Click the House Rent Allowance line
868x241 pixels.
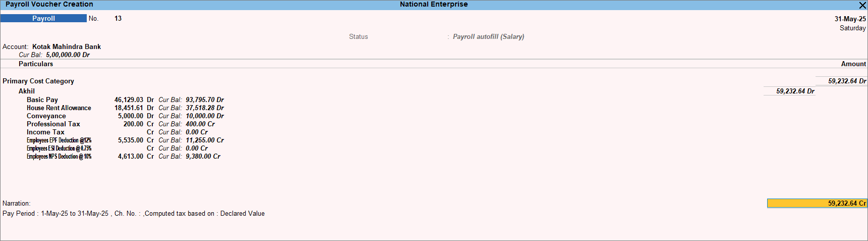(59, 108)
